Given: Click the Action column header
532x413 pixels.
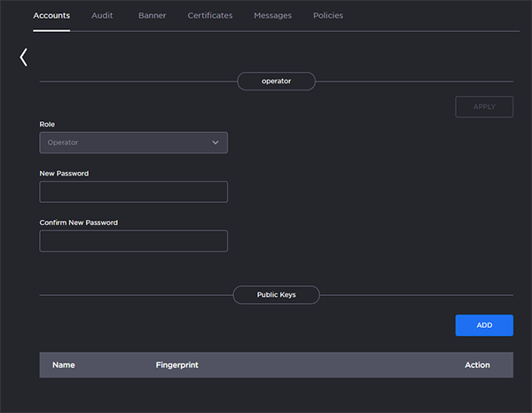Looking at the screenshot, I should [477, 365].
